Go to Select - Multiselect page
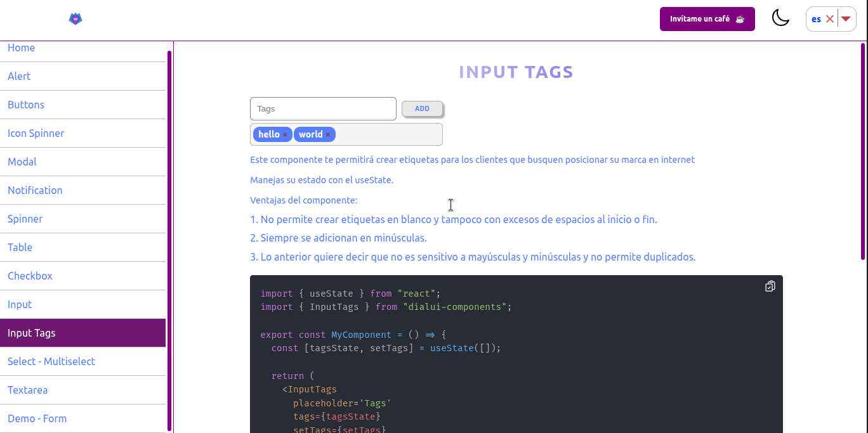The width and height of the screenshot is (868, 433). click(x=51, y=361)
